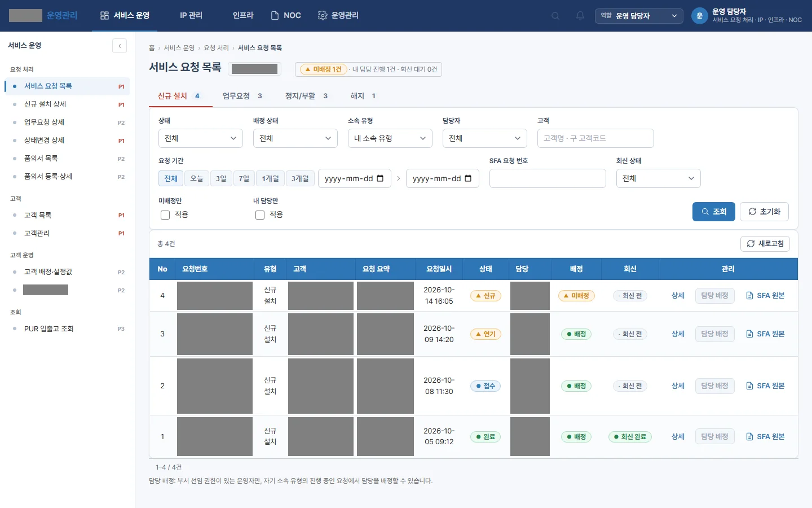Click the 새로고침 refresh button

click(x=765, y=244)
